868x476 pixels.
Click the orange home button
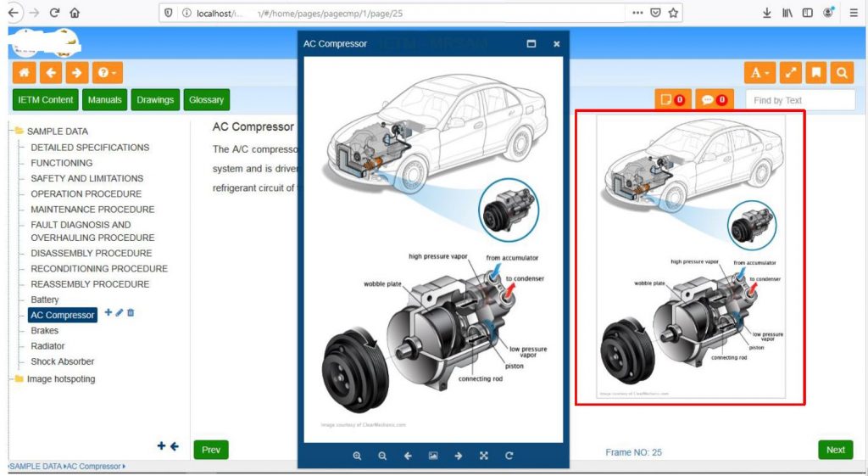tap(25, 73)
